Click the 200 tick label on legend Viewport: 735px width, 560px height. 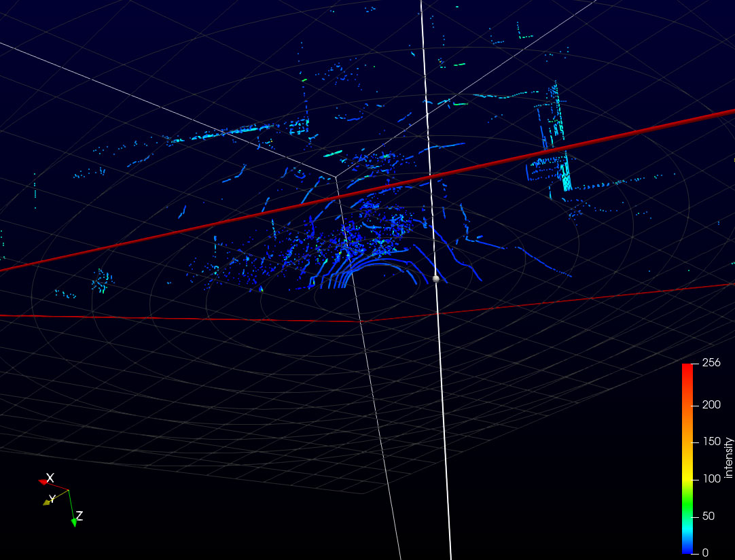point(711,404)
